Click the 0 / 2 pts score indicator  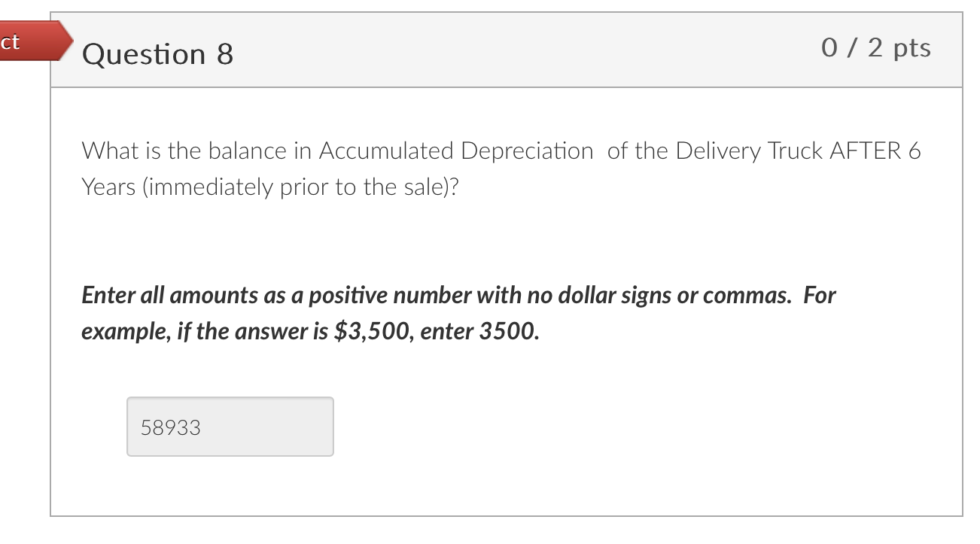tap(878, 47)
